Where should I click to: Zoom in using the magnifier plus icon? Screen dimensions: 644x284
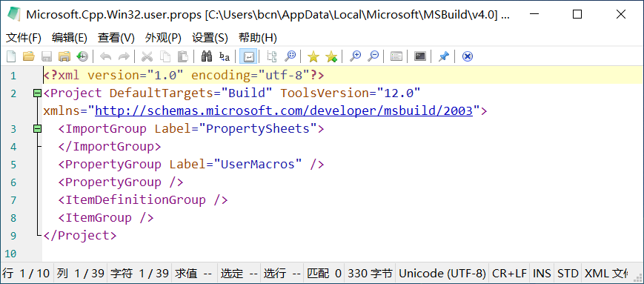coord(355,56)
